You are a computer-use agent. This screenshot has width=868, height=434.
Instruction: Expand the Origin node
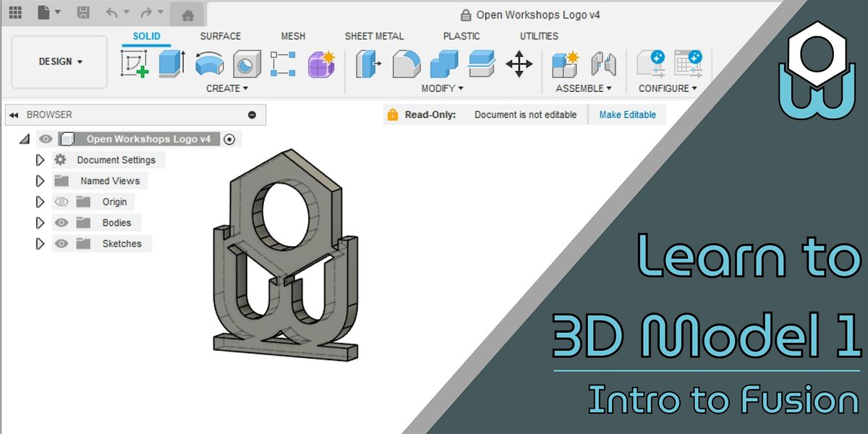40,202
